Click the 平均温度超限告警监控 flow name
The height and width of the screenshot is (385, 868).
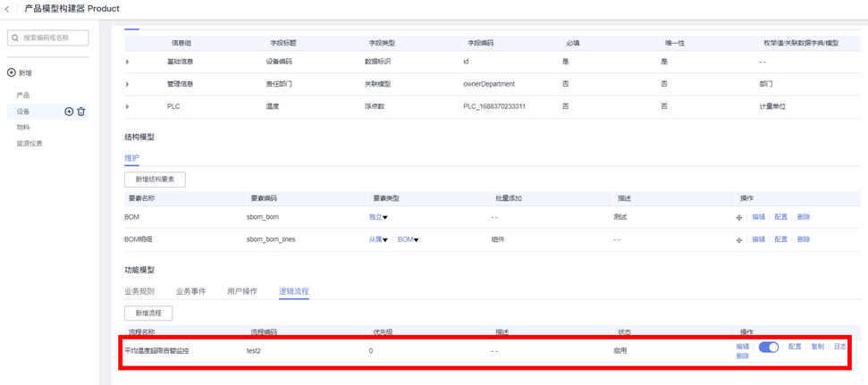[x=157, y=350]
